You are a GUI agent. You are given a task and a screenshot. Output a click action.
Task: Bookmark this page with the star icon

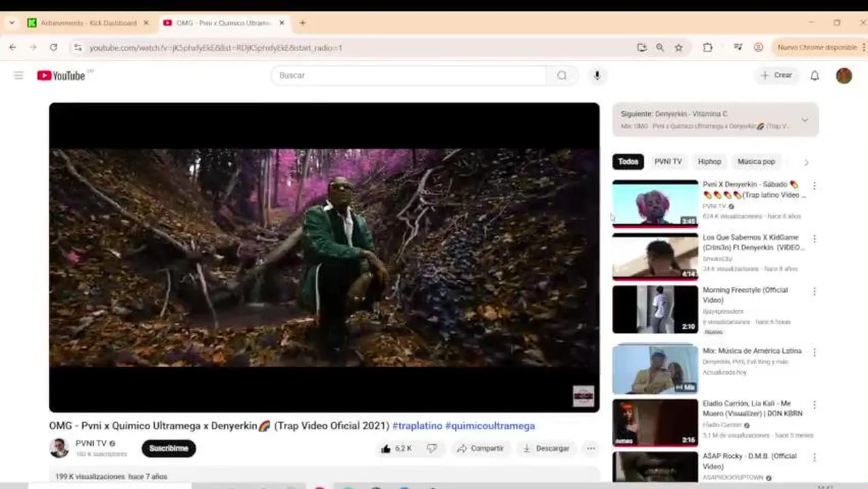[x=679, y=48]
